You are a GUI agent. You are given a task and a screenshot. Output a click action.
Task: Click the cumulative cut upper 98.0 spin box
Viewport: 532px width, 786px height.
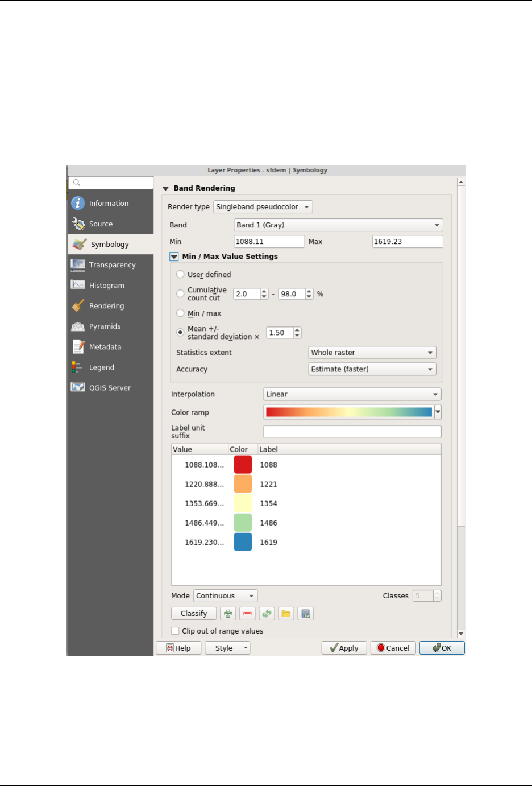(296, 294)
